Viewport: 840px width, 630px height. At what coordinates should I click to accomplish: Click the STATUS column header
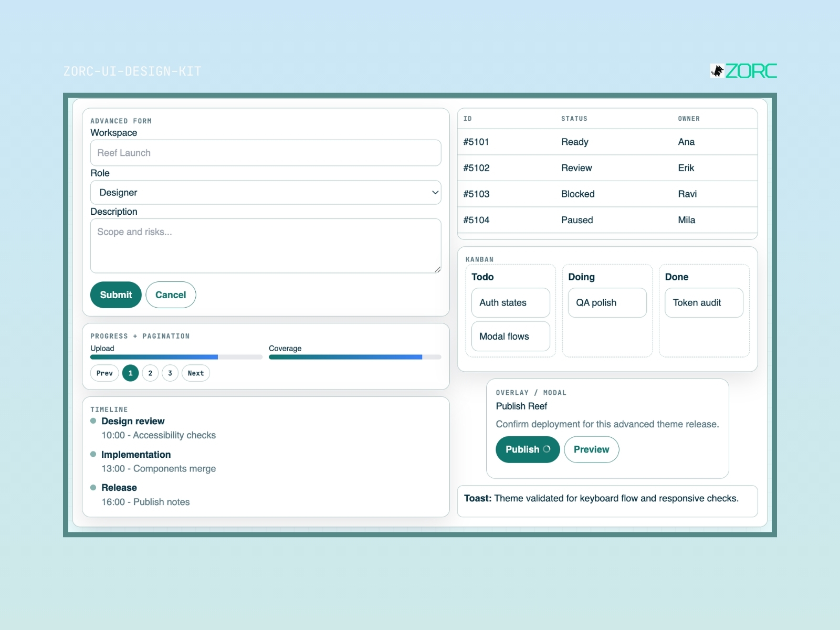574,119
